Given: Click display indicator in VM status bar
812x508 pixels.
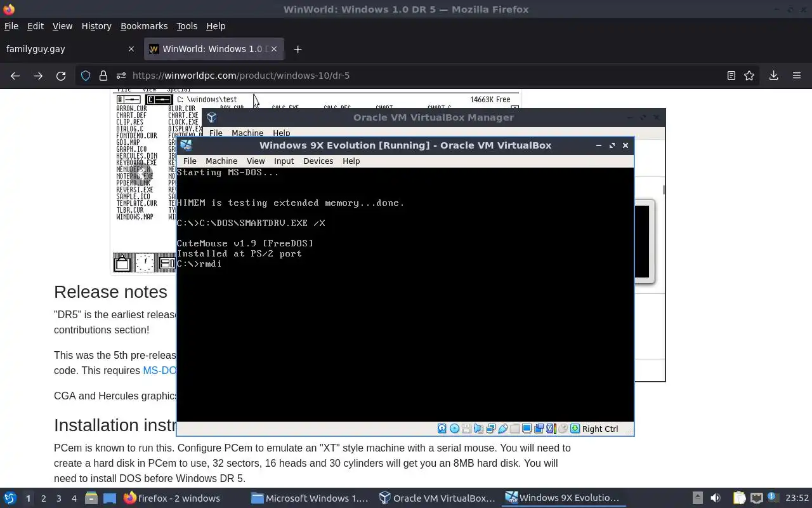Looking at the screenshot, I should (x=527, y=429).
